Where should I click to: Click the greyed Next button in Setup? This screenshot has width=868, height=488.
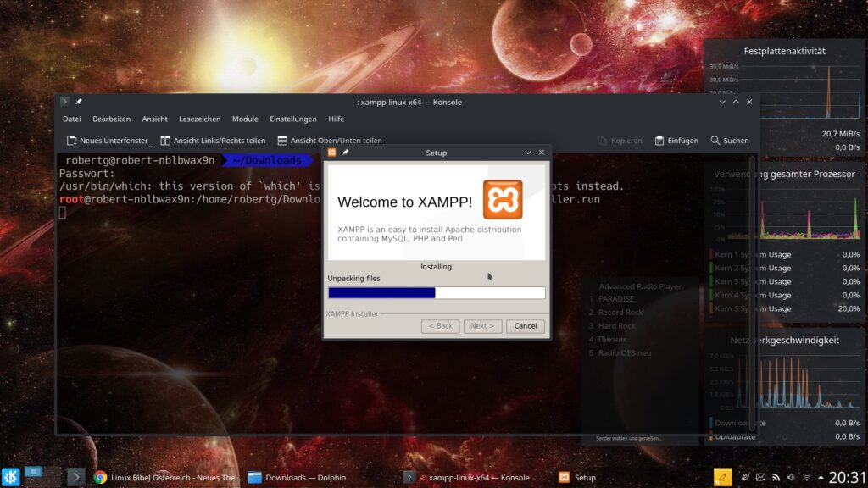pyautogui.click(x=482, y=326)
